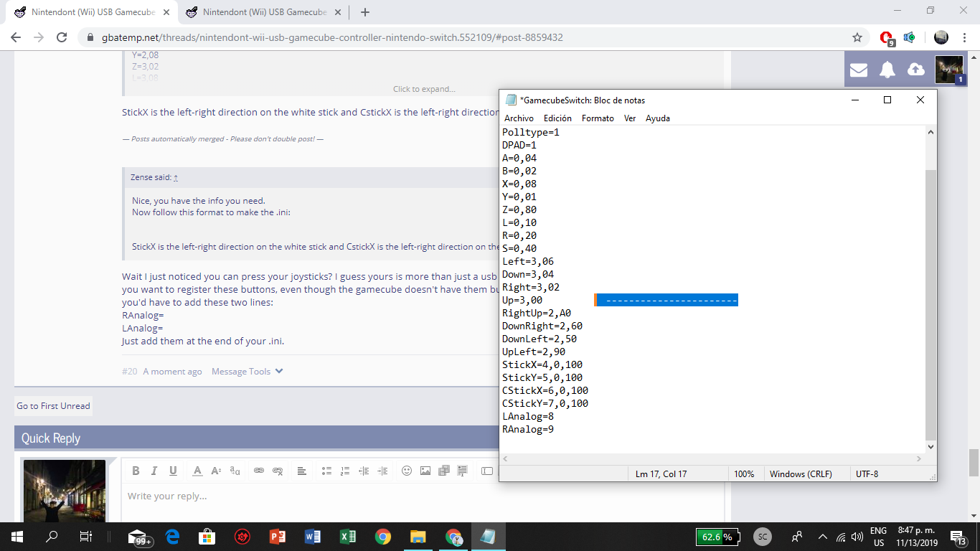Viewport: 980px width, 551px height.
Task: Launch Microsoft Edge from the taskbar
Action: pyautogui.click(x=172, y=537)
